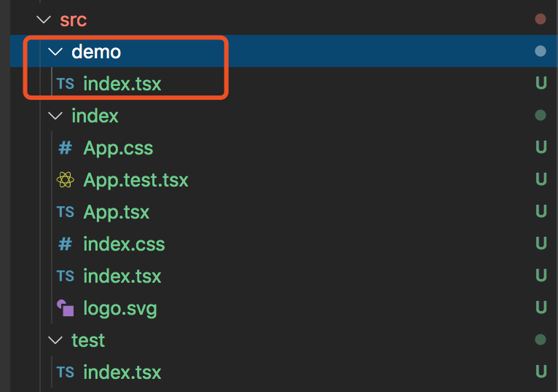Click the hash icon beside App.css

[65, 148]
